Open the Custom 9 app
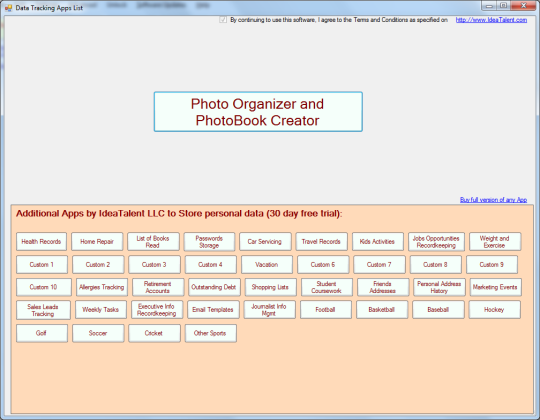This screenshot has height=420, width=540. point(492,264)
